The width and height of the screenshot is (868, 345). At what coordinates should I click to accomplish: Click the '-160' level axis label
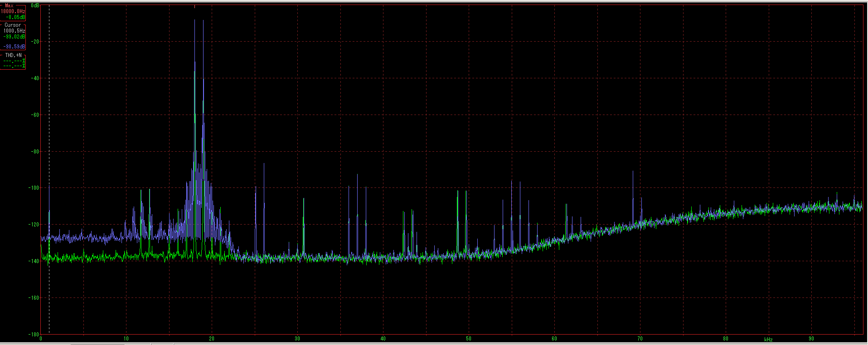pos(34,298)
